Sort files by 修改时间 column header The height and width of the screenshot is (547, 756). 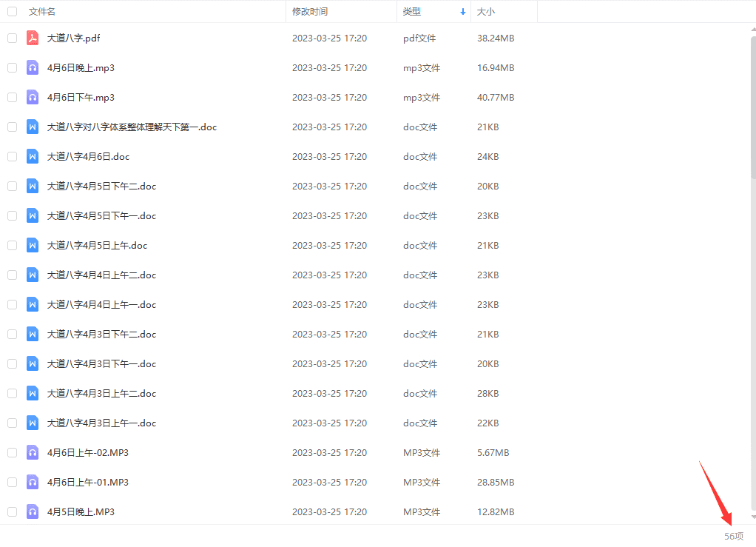[310, 12]
